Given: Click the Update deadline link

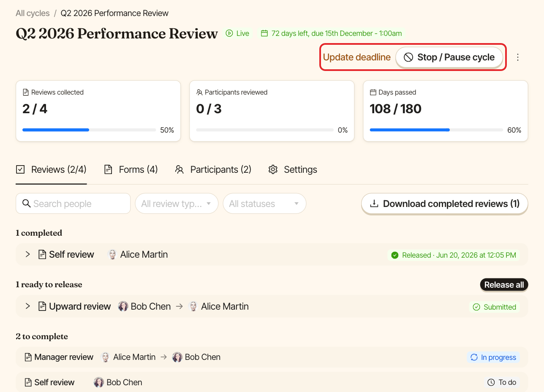Looking at the screenshot, I should 357,57.
